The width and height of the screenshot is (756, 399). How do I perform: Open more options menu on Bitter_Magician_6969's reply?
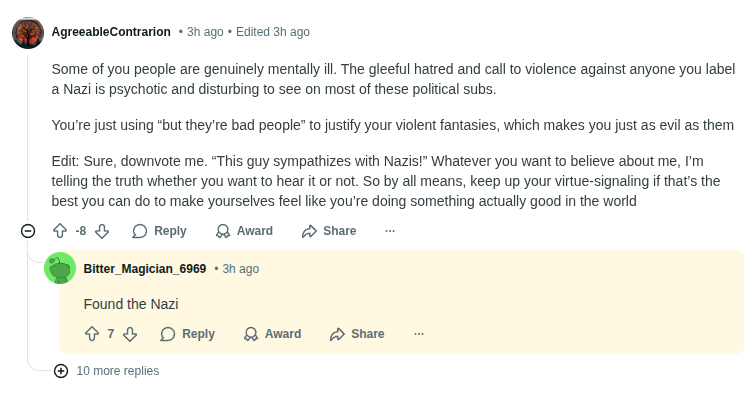[x=419, y=334]
